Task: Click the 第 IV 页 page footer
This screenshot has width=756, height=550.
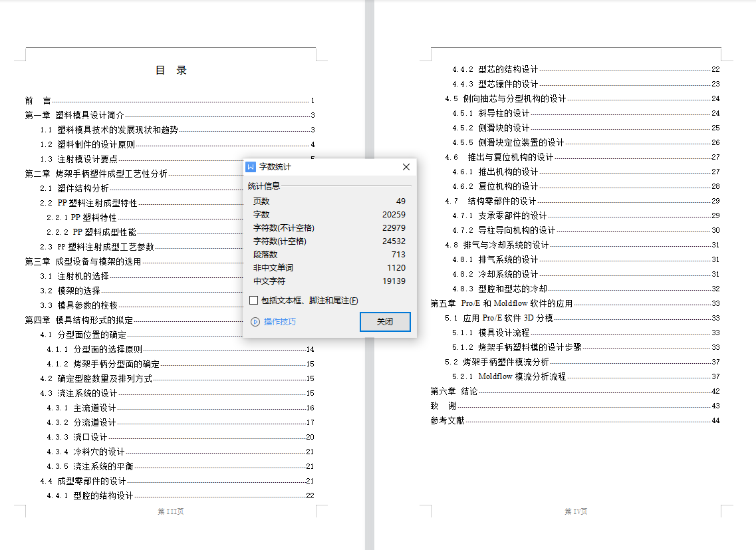Action: pyautogui.click(x=576, y=511)
